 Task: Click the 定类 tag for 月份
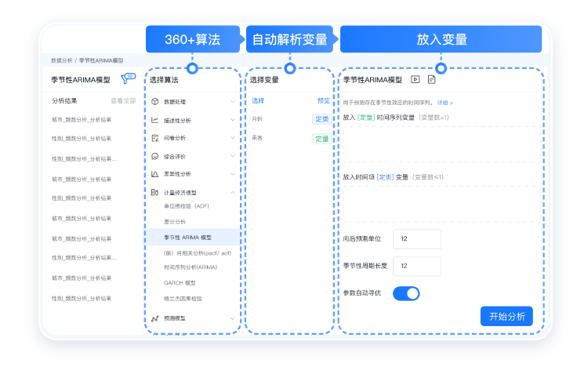(321, 119)
